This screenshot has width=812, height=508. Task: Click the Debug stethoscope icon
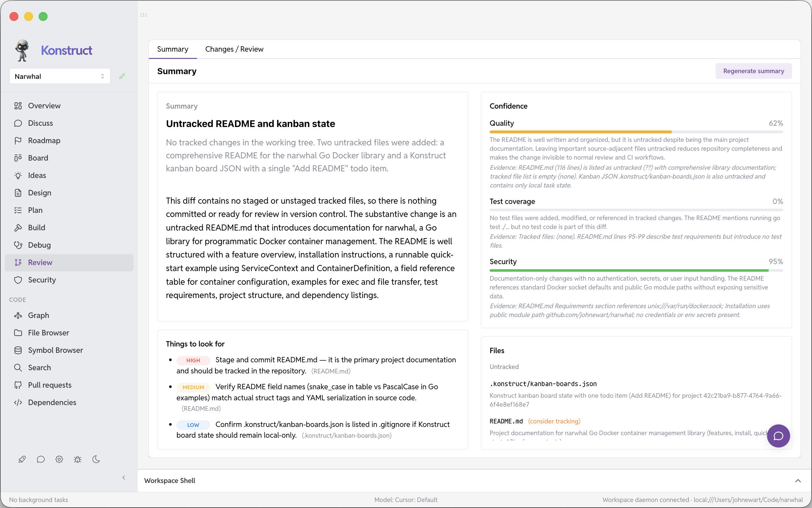[18, 245]
